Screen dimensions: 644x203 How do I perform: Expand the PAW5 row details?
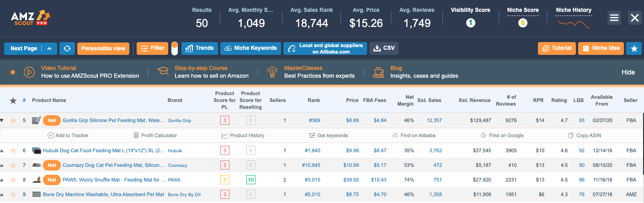coord(2,180)
